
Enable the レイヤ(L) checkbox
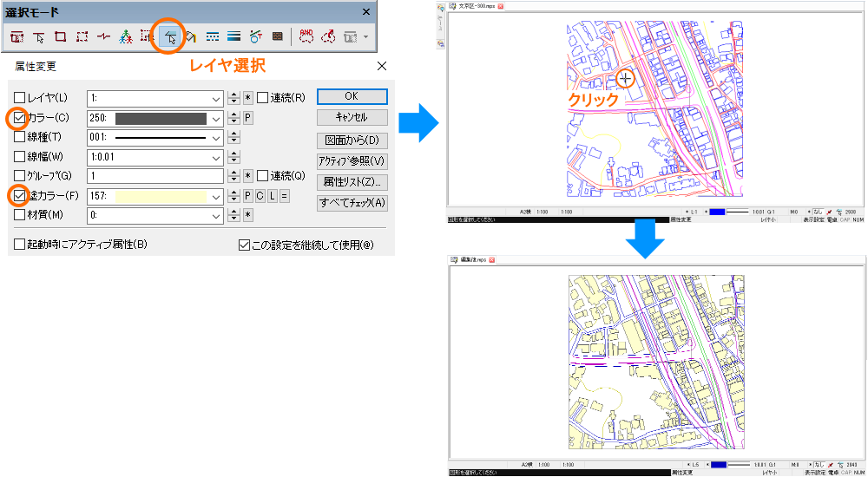click(x=19, y=98)
